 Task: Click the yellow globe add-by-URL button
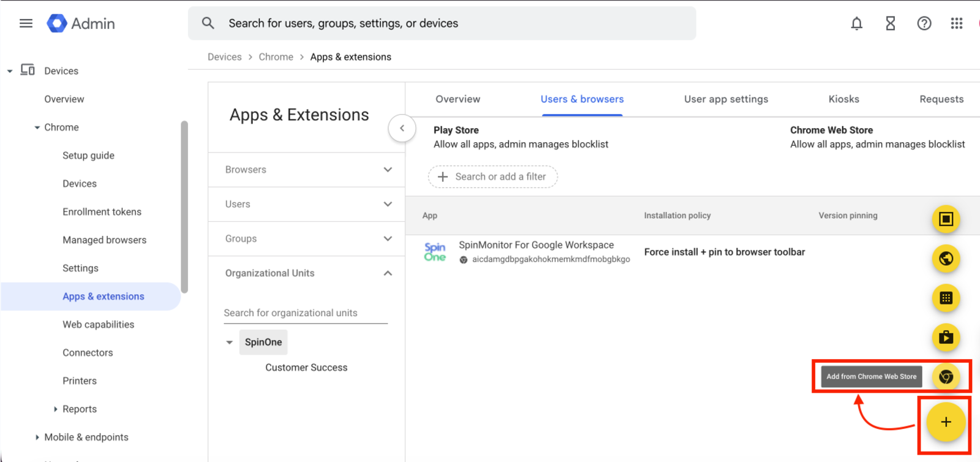pos(946,259)
